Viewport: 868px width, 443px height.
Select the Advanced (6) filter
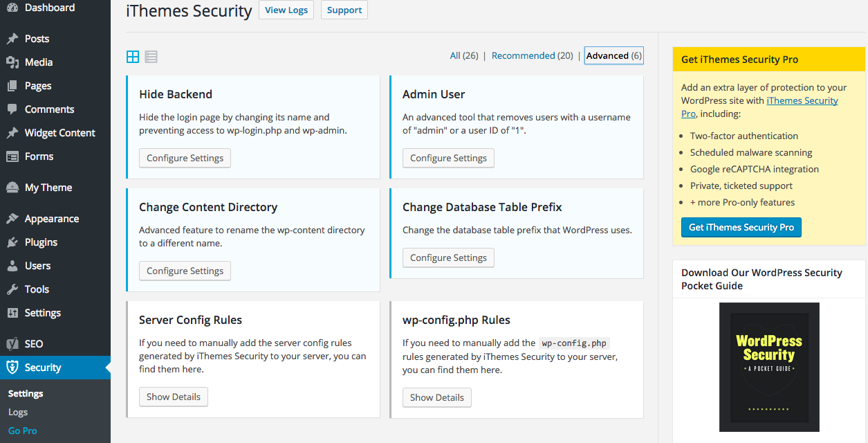click(614, 55)
